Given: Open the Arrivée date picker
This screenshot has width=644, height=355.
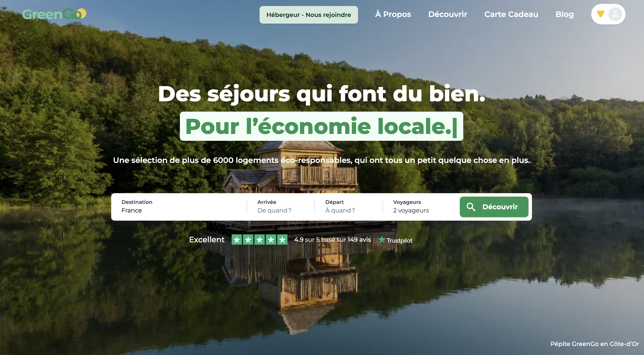Looking at the screenshot, I should click(281, 206).
